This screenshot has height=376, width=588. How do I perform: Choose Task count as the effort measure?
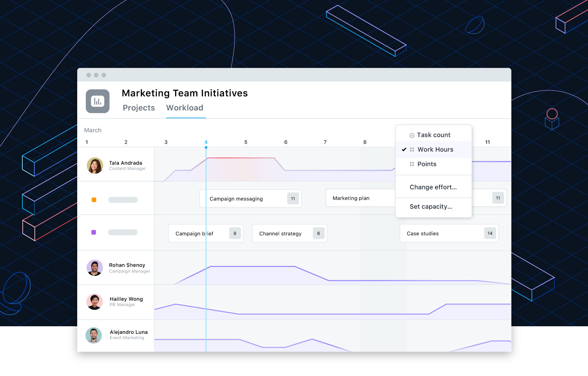pyautogui.click(x=434, y=135)
